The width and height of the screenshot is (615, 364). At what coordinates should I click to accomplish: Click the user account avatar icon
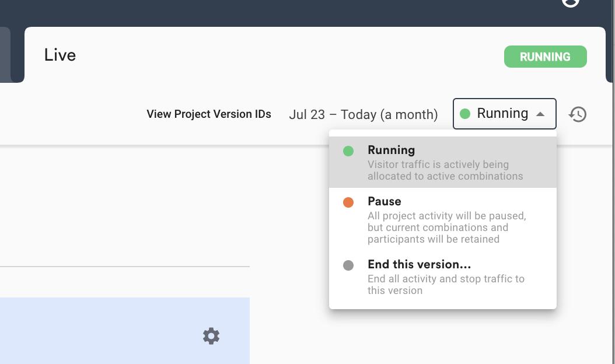pos(570,2)
